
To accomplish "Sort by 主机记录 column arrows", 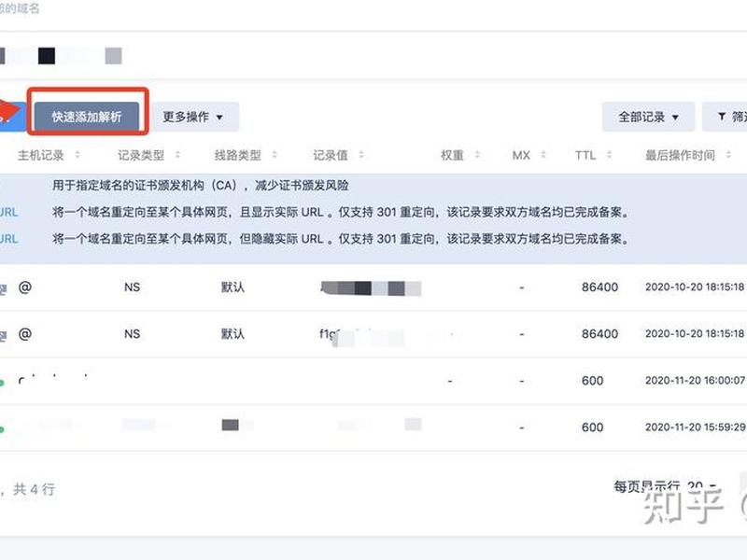I will pos(78,155).
